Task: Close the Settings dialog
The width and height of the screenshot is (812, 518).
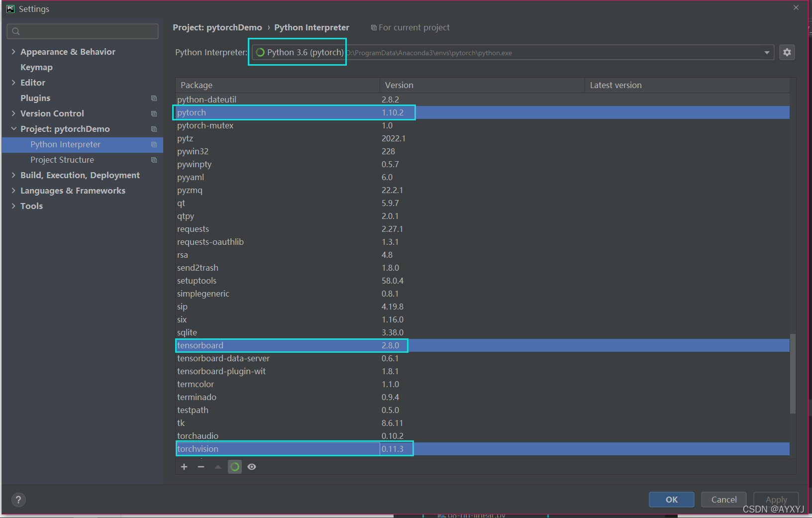Action: pos(796,7)
